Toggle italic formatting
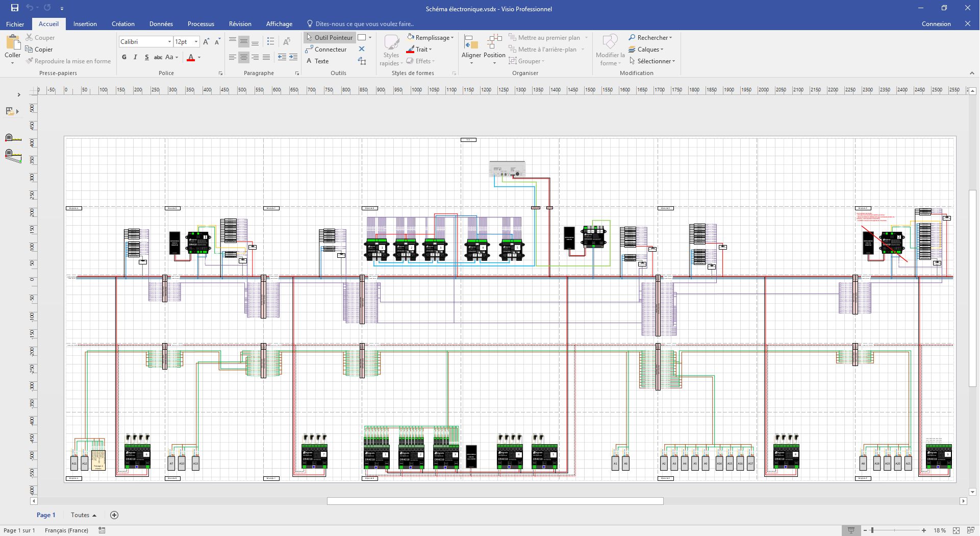The image size is (980, 536). [135, 57]
